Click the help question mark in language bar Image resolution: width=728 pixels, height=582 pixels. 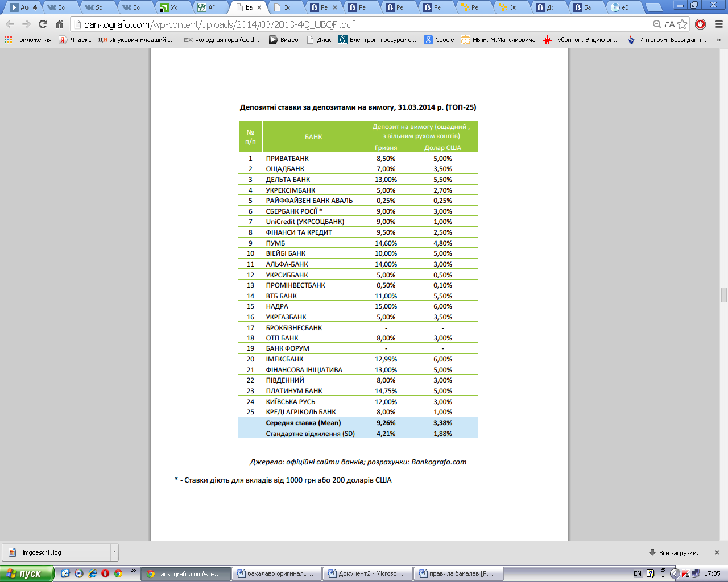tap(651, 573)
